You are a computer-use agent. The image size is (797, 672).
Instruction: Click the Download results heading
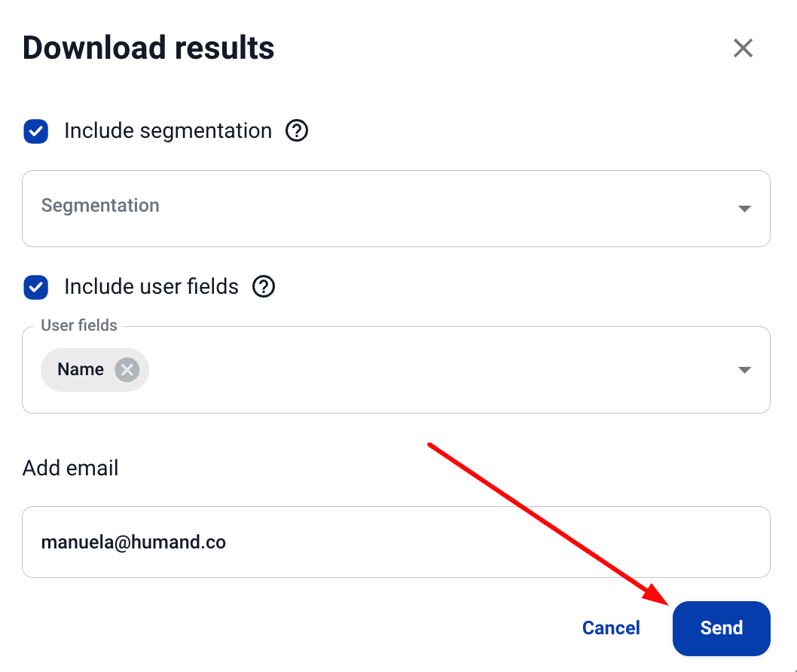pos(148,48)
